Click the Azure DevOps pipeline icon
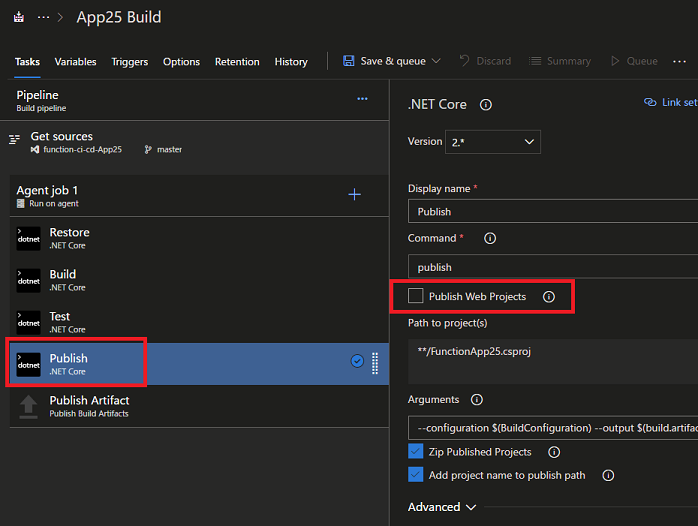The height and width of the screenshot is (526, 698). pos(19,17)
